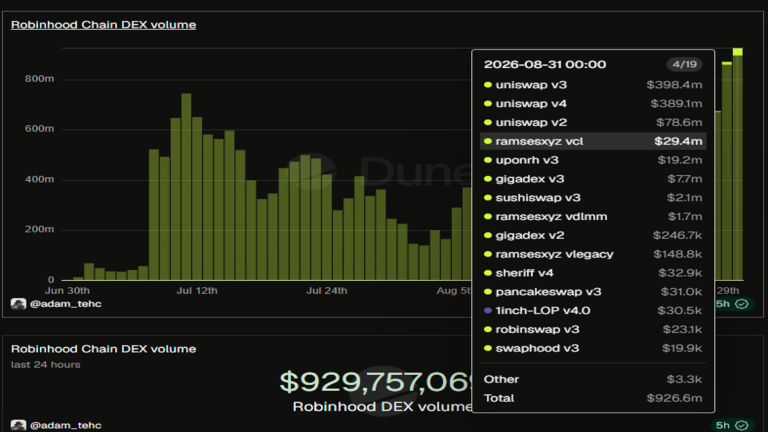Click the $398.4m value for uniswap v3
768x432 pixels.
pos(674,85)
